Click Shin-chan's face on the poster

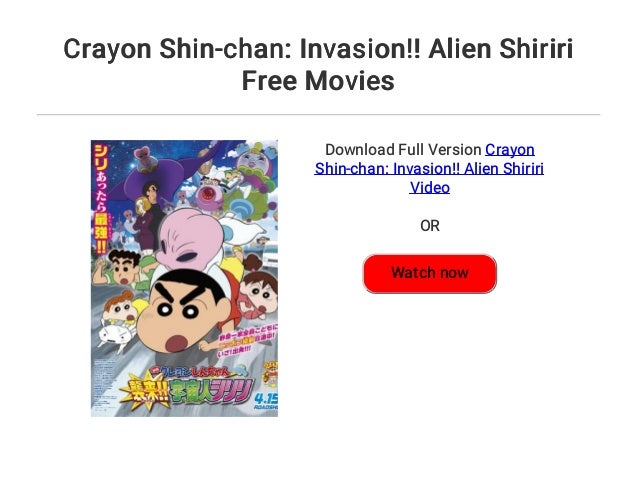point(183,311)
